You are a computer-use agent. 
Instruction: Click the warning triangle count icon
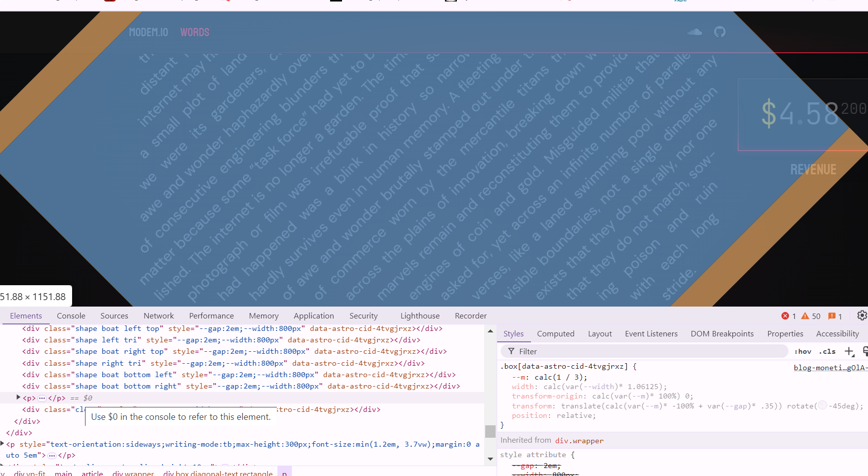pyautogui.click(x=805, y=316)
